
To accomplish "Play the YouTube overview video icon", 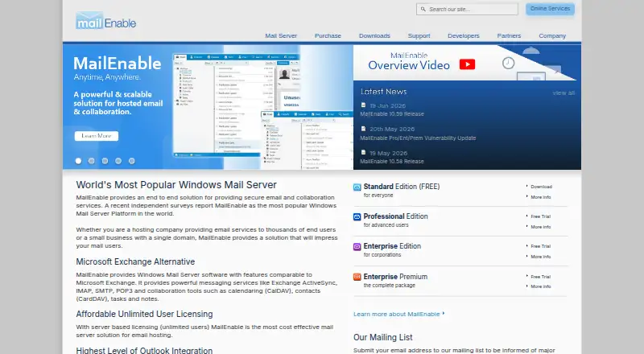I will (467, 64).
